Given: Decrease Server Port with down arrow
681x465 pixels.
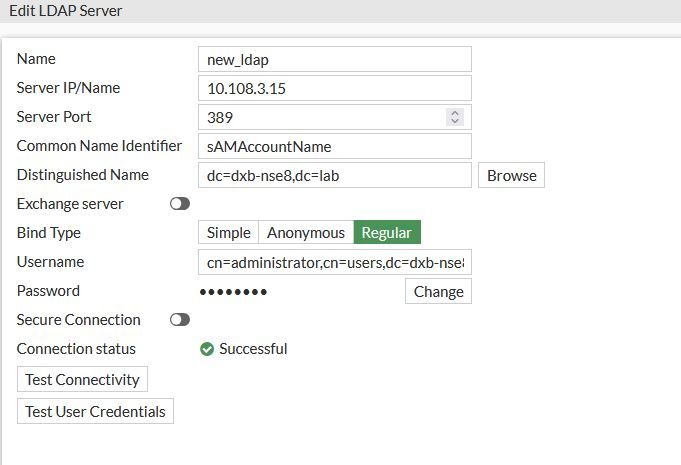Looking at the screenshot, I should click(456, 121).
